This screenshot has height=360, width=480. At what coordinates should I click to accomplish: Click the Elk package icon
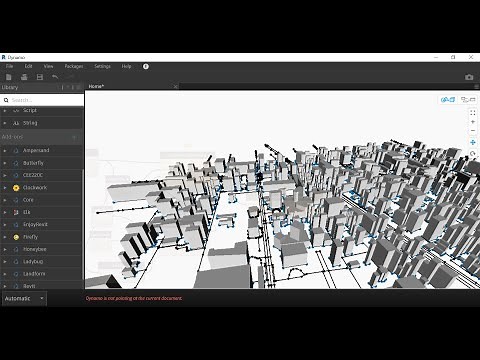tap(16, 212)
